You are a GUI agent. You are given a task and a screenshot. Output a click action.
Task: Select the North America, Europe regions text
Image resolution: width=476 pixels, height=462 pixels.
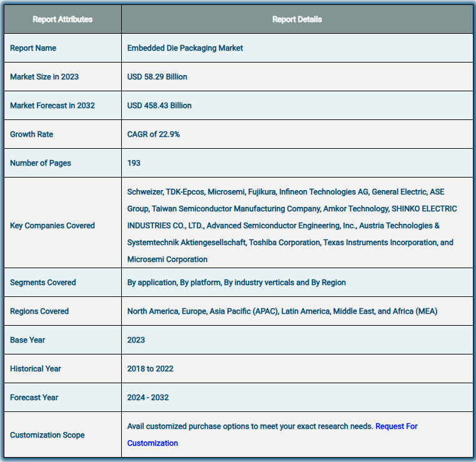(282, 311)
